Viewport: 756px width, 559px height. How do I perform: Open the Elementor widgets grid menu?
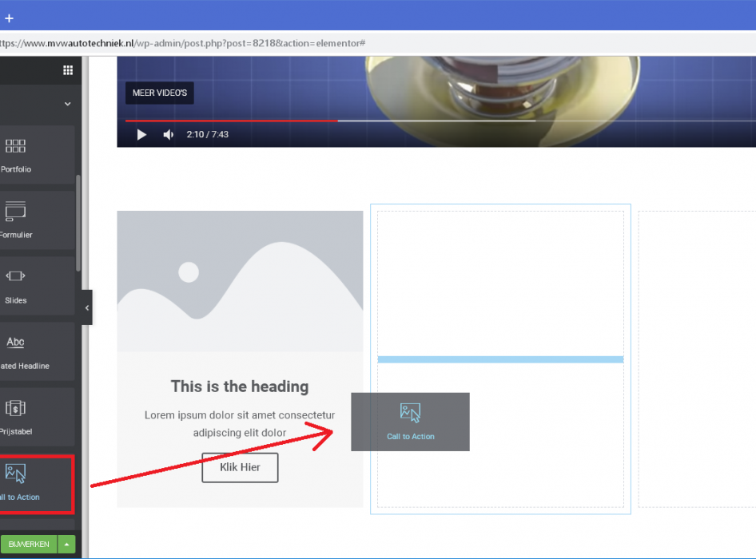tap(68, 70)
